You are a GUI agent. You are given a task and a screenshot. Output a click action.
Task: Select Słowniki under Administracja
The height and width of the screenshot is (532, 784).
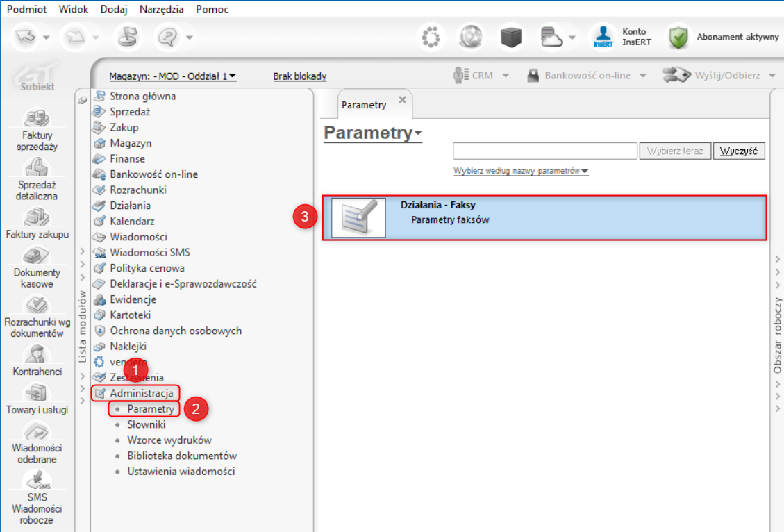coord(146,424)
